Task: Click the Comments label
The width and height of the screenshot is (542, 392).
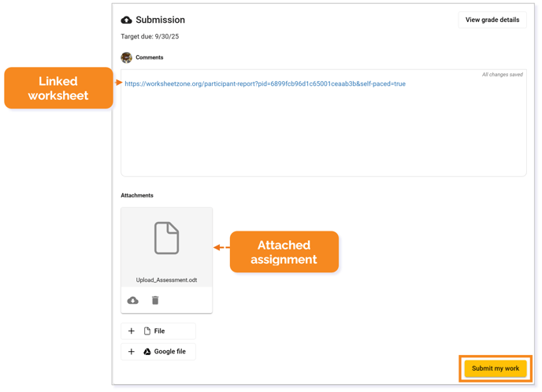Action: [x=150, y=57]
